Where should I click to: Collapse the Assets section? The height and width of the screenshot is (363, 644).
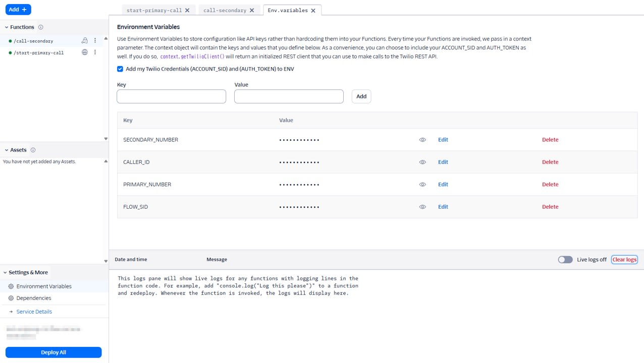point(7,150)
